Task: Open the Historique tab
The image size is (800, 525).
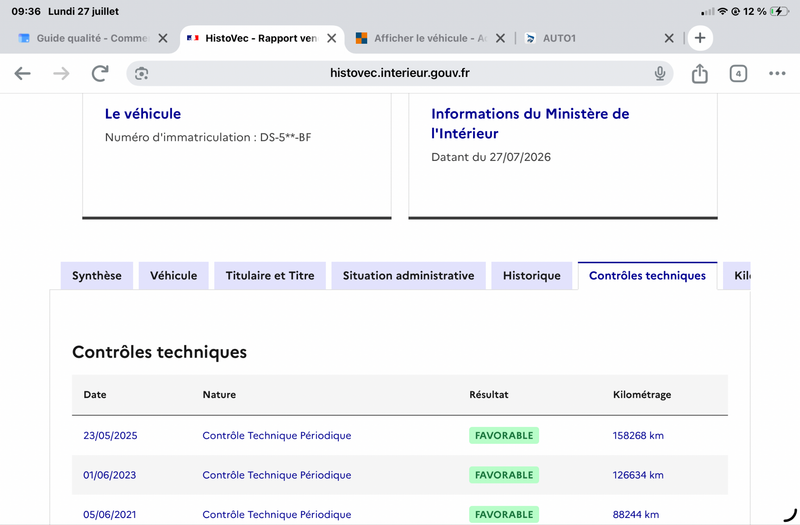Action: point(532,276)
